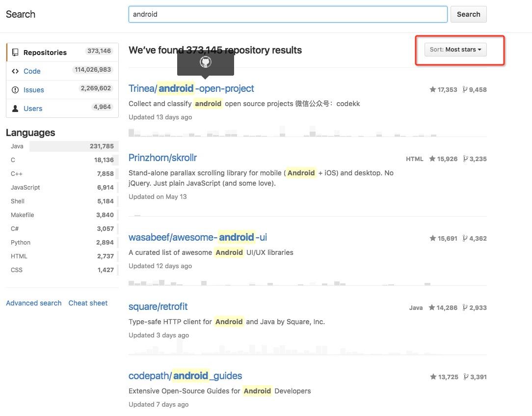532x416 pixels.
Task: Open the Cheat sheet link
Action: pos(88,303)
